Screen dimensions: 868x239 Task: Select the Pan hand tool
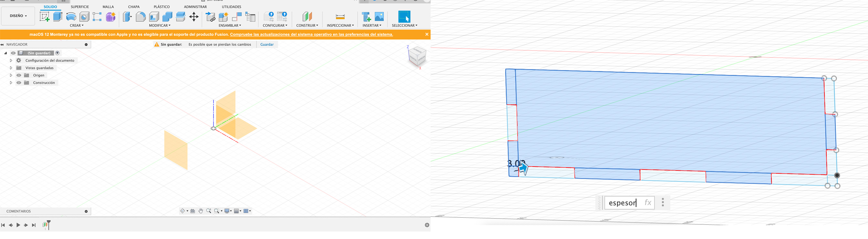coord(201,211)
